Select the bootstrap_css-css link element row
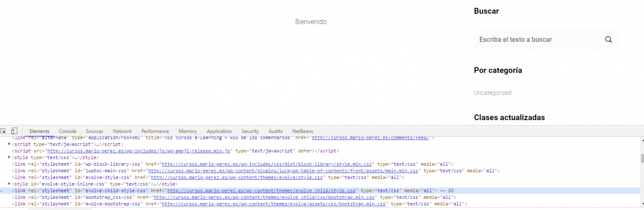Image resolution: width=644 pixels, height=210 pixels. tap(320, 197)
